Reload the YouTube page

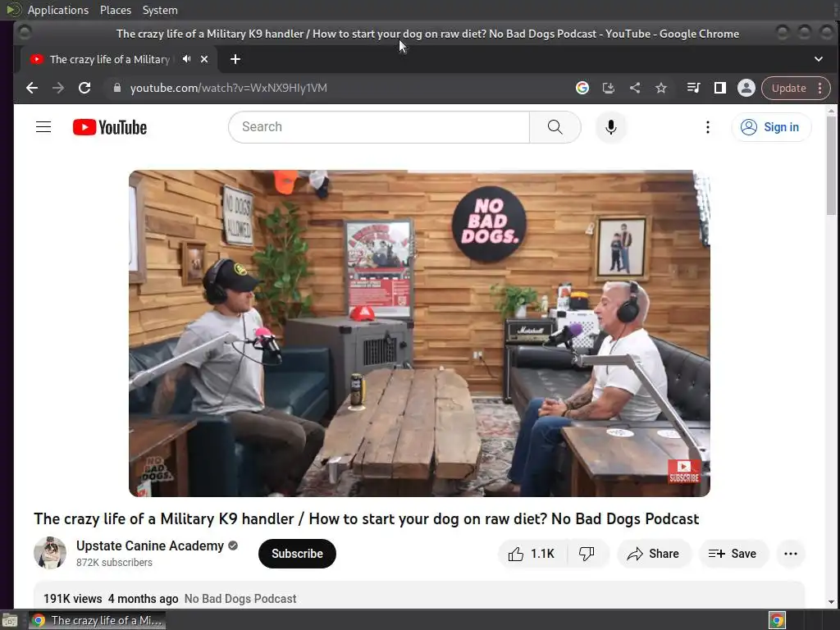click(84, 88)
